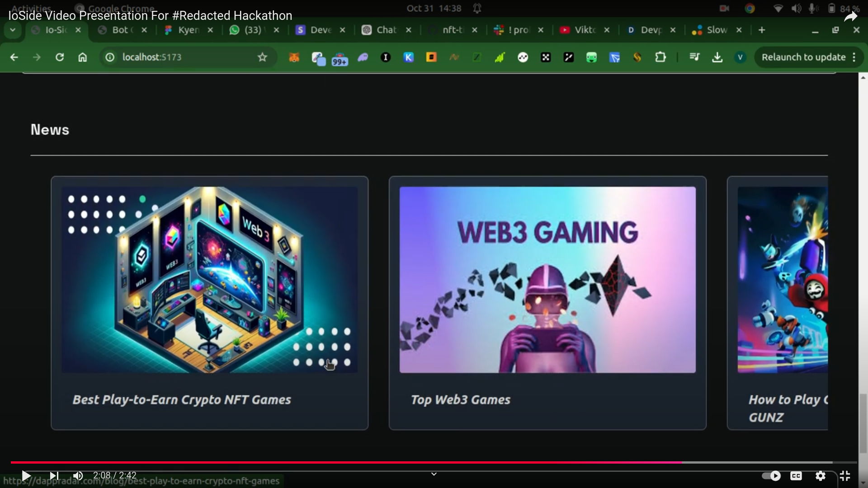868x488 pixels.
Task: Mute the video volume
Action: tap(78, 476)
